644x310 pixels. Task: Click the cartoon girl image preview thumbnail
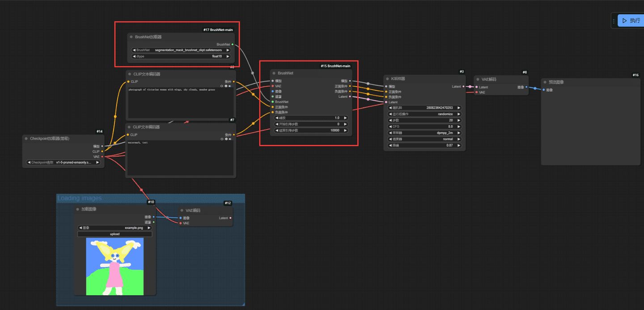(115, 267)
